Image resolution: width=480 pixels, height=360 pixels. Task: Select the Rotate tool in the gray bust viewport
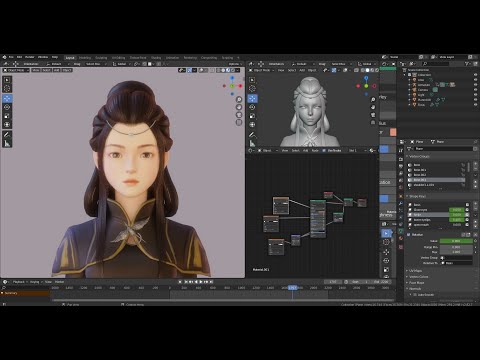[252, 107]
